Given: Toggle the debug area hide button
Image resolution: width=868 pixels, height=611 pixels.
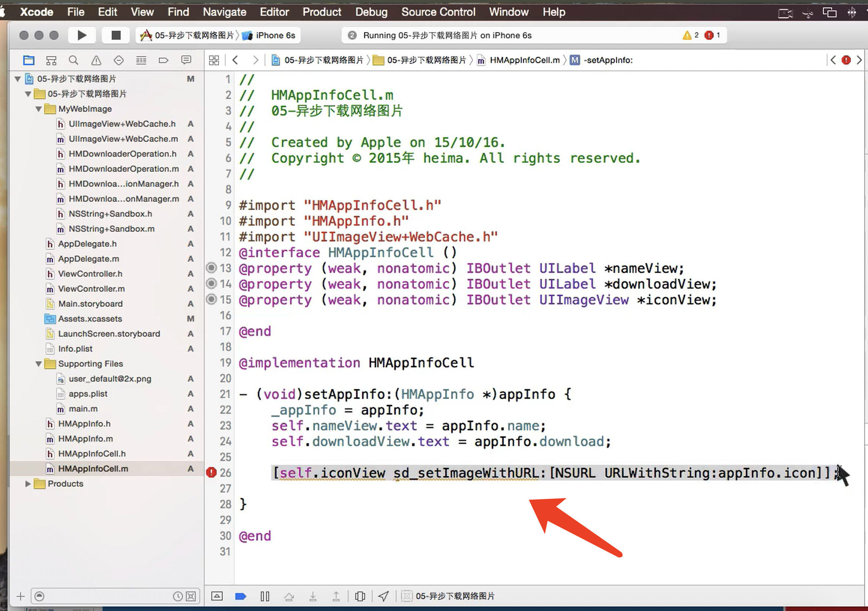Looking at the screenshot, I should click(x=217, y=596).
